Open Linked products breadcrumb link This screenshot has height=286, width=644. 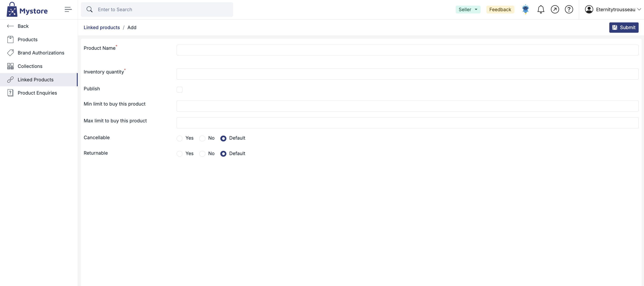(x=101, y=28)
